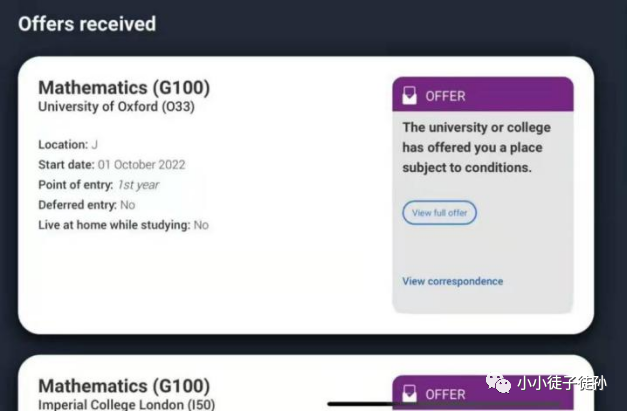Viewport: 627px width, 411px height.
Task: Click the conditional place offer description text
Action: click(476, 148)
